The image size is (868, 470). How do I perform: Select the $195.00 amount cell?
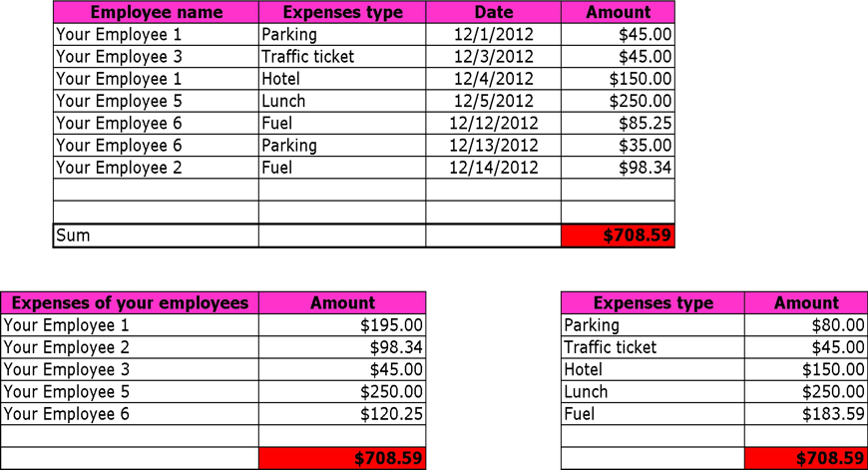point(342,325)
